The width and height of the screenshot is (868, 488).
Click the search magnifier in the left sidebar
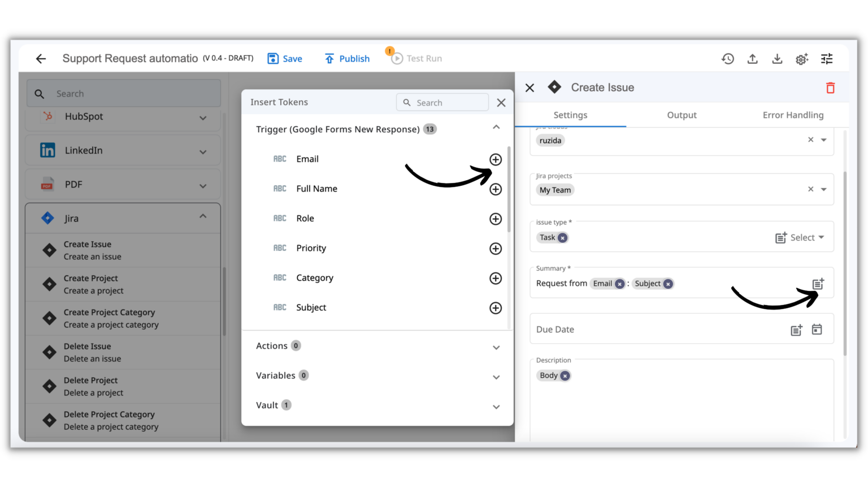coord(39,93)
